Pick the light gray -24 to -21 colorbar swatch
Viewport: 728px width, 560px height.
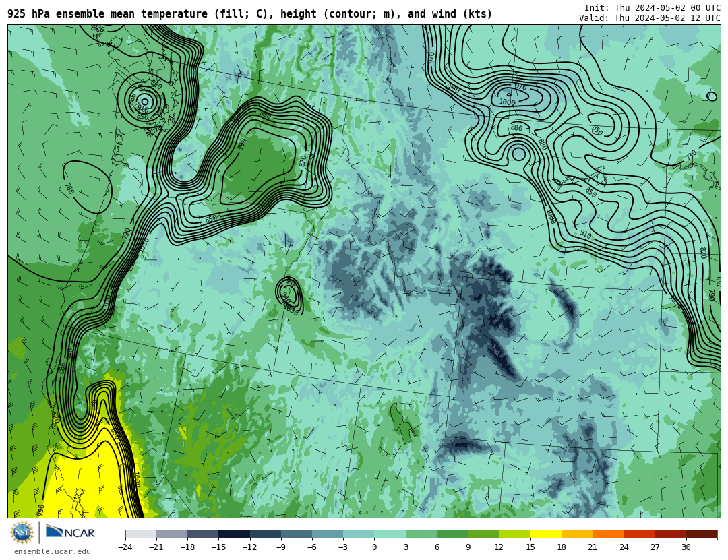tap(141, 534)
